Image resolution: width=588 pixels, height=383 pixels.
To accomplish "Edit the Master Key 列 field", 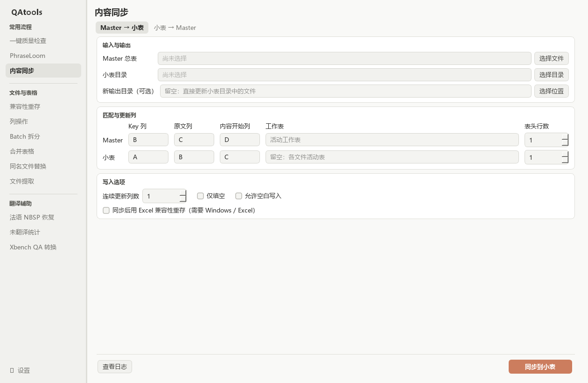I will (148, 140).
